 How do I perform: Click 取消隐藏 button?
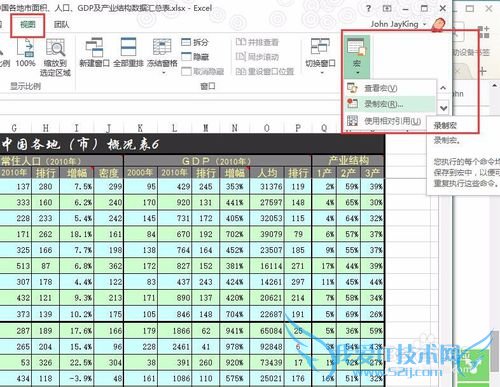(x=203, y=71)
